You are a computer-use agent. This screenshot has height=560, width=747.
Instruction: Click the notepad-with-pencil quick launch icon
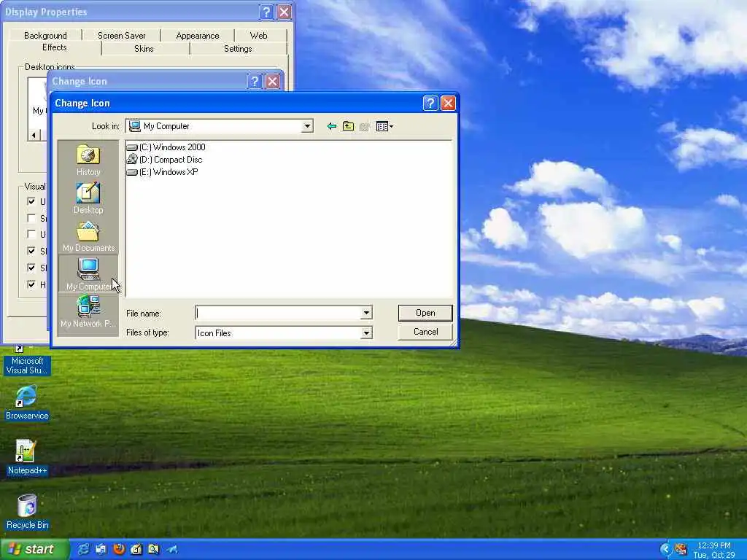coord(136,550)
